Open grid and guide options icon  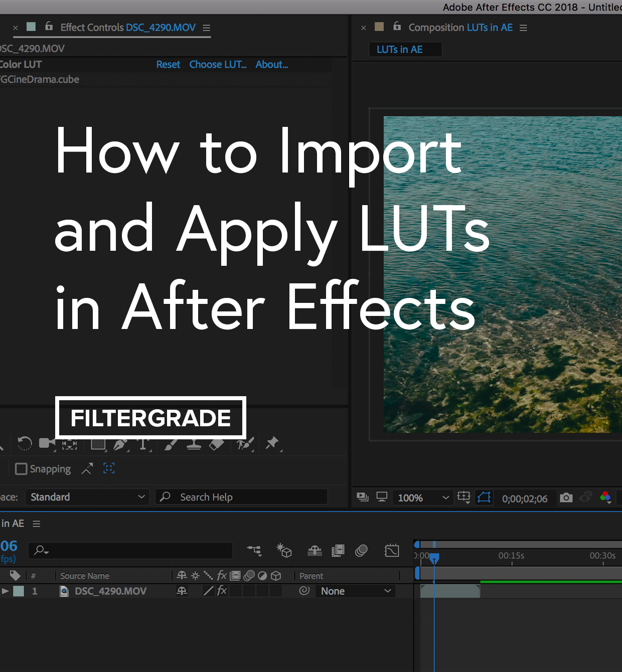tap(464, 497)
